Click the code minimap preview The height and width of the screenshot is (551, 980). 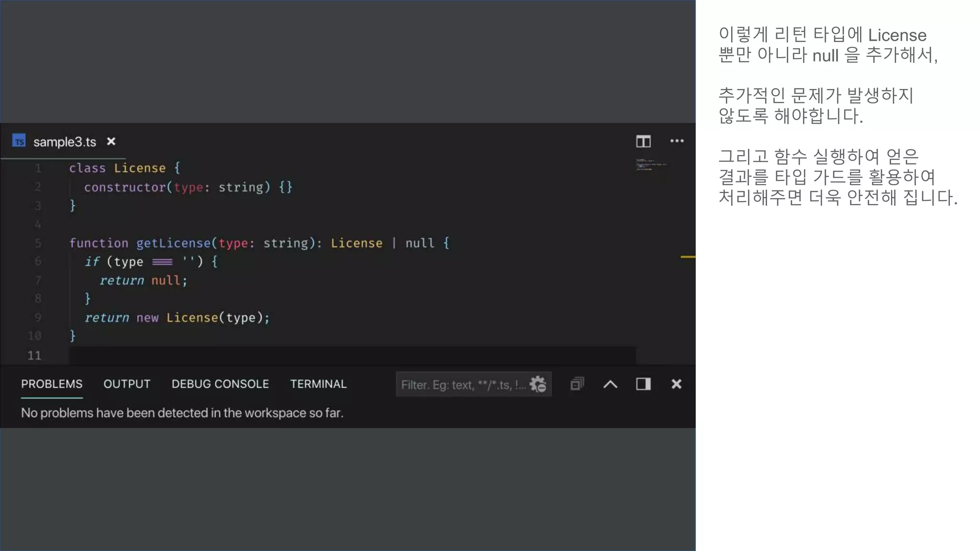[651, 165]
